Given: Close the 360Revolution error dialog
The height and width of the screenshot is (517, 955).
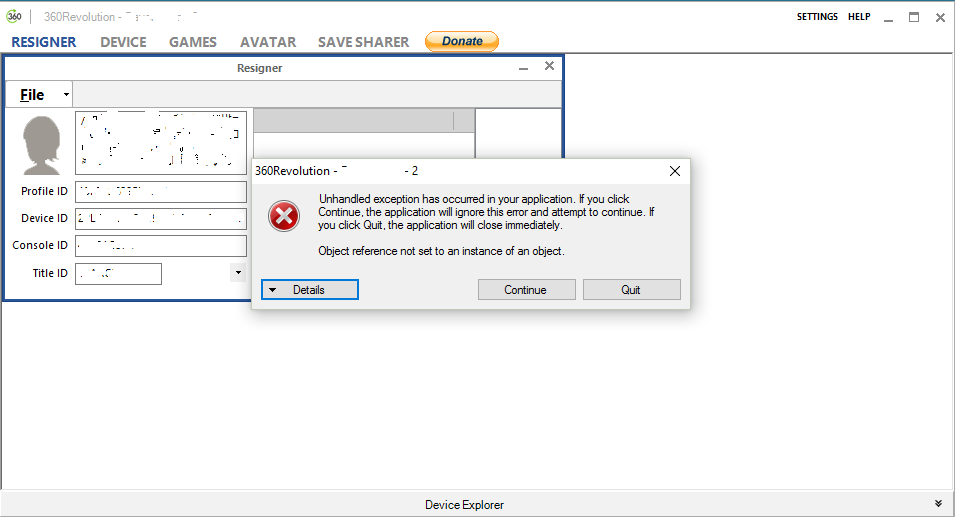Looking at the screenshot, I should (x=675, y=171).
